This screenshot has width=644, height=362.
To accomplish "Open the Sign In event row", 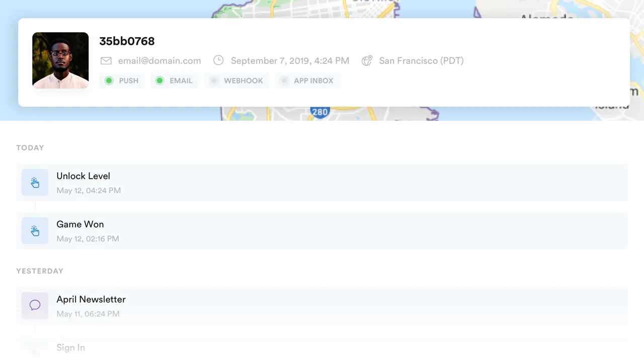I will (322, 348).
